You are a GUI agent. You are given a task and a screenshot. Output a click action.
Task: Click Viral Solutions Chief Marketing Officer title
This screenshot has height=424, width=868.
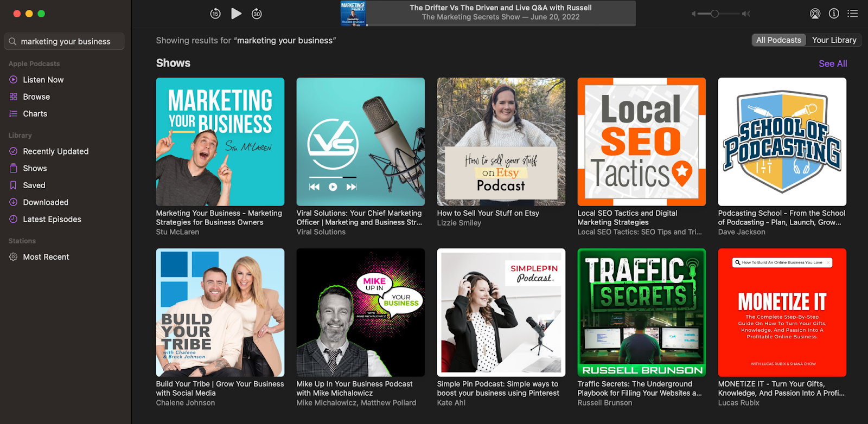(359, 217)
